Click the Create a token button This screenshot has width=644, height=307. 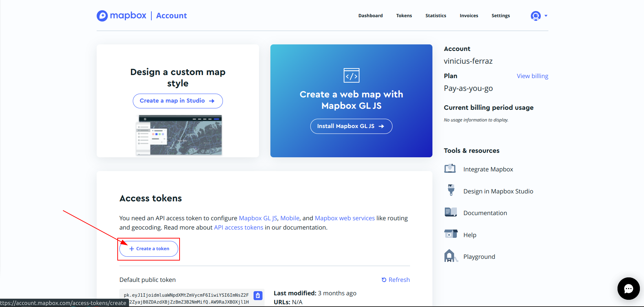point(149,249)
